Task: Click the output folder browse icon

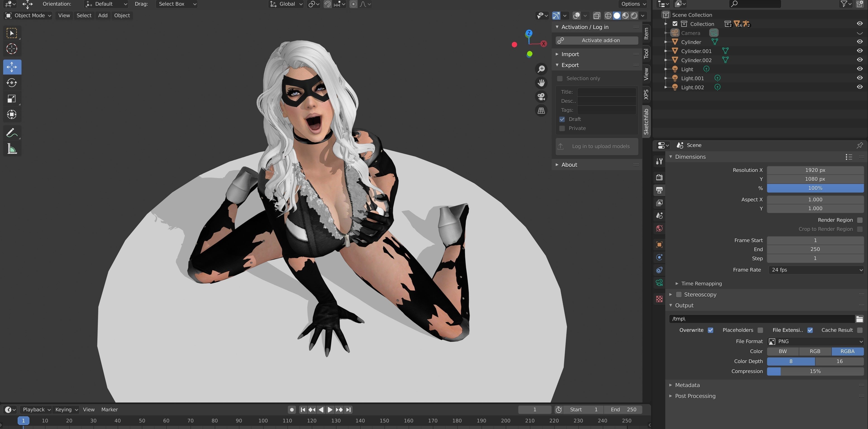Action: click(859, 319)
